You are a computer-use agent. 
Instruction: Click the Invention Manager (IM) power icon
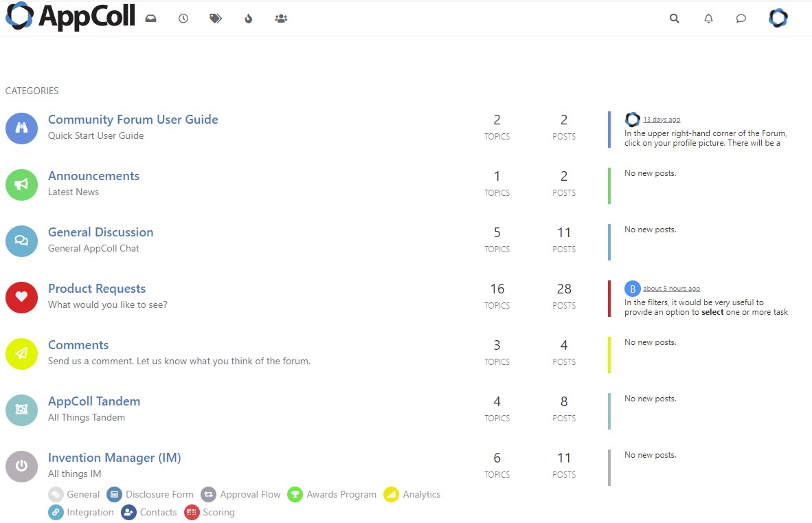[x=21, y=466]
